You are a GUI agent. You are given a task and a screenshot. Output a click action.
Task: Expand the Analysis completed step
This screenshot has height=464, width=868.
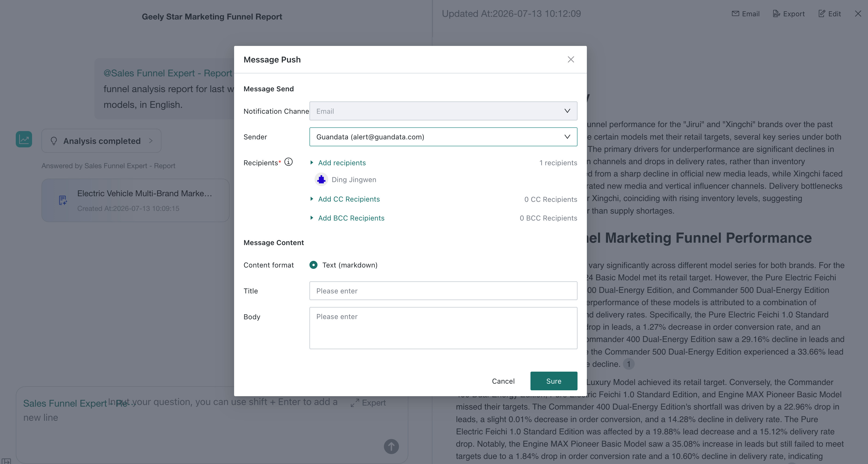point(101,141)
